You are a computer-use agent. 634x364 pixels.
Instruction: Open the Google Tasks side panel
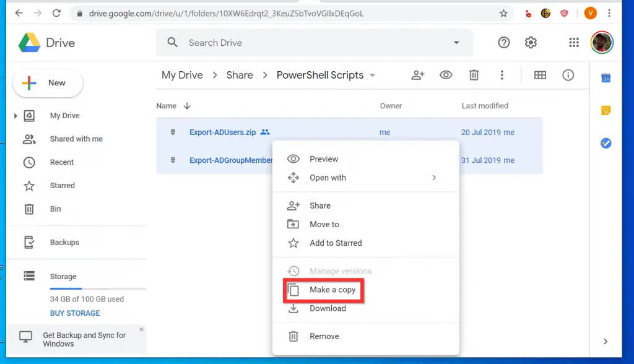[x=606, y=143]
